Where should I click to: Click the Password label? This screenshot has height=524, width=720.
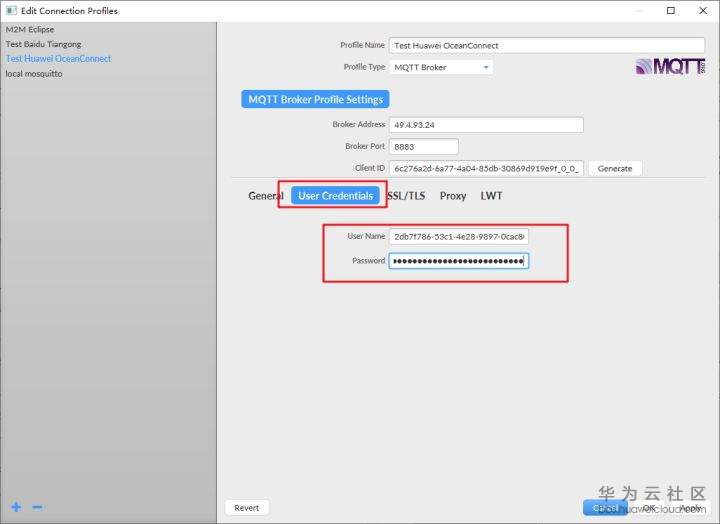368,260
